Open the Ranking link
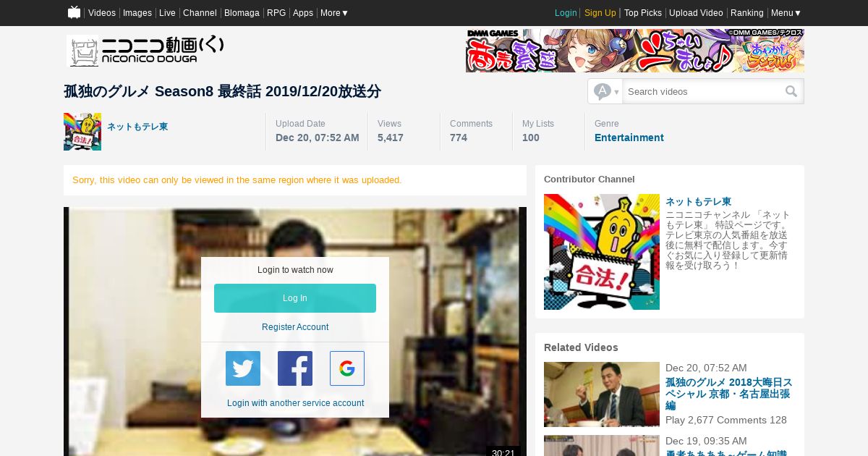868x456 pixels. (747, 13)
